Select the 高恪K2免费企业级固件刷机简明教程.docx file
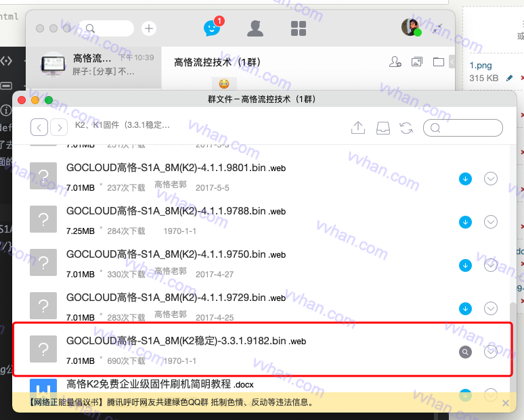Screen dimensions: 524x420 pyautogui.click(x=160, y=384)
